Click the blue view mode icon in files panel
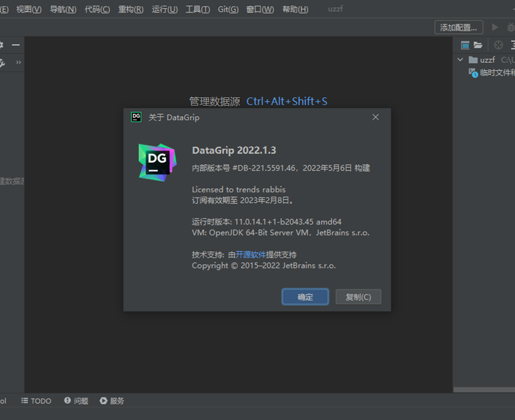Screen dimensions: 515x420 point(465,45)
